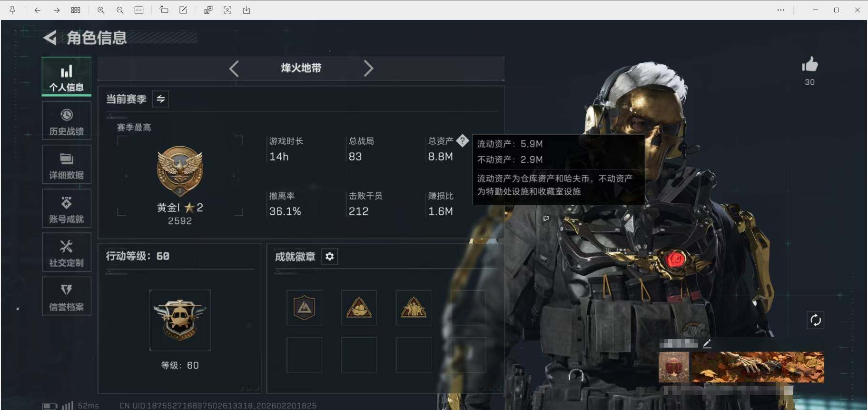Click the 游戏时长 14h value
Viewport: 868px width, 410px height.
pos(279,157)
